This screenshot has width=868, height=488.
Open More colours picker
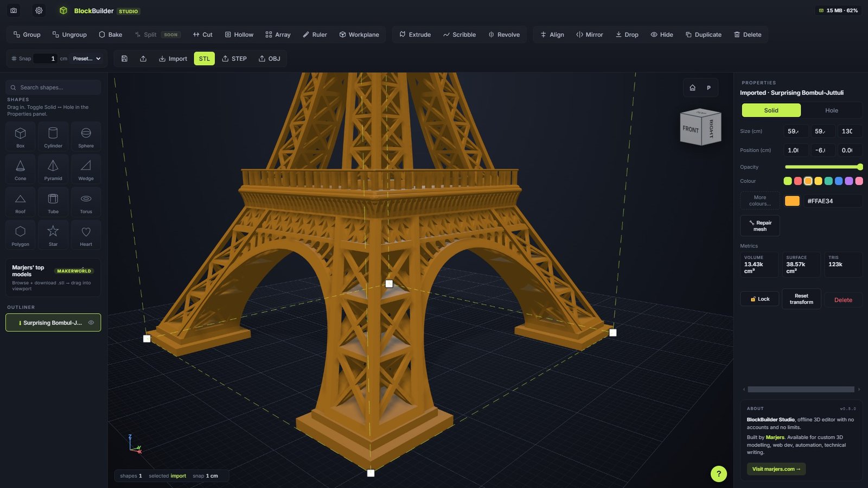pos(760,200)
